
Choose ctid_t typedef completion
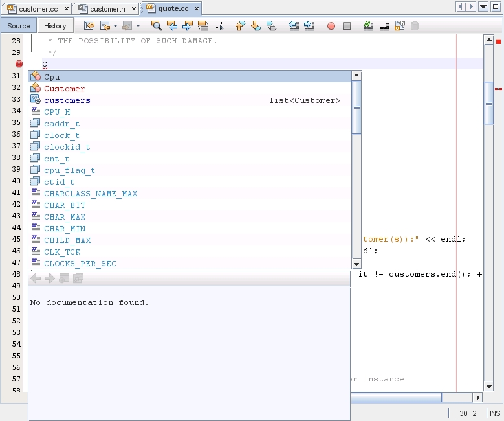pos(190,182)
